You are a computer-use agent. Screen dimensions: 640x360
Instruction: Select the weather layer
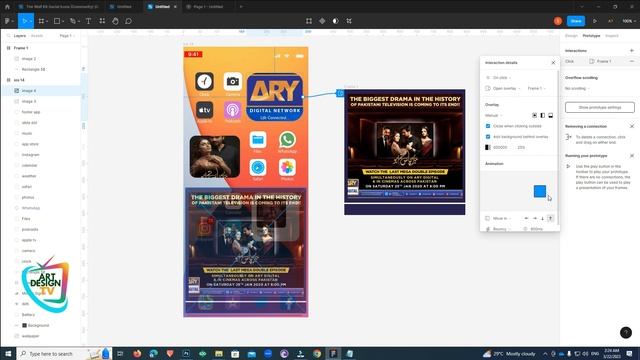click(x=41, y=176)
